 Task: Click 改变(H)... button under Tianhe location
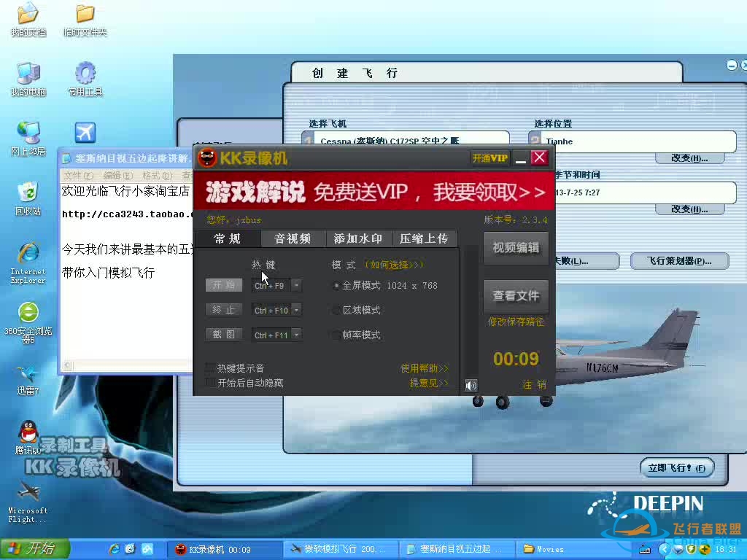click(690, 158)
